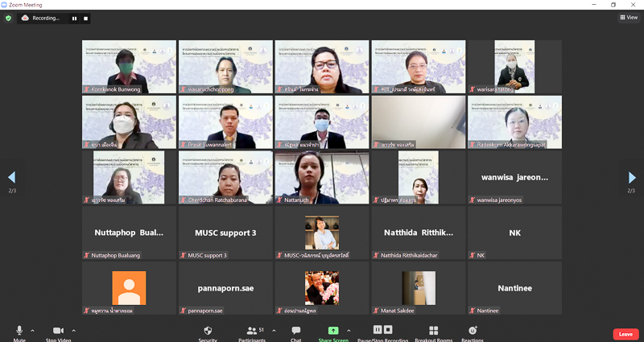
Task: Click the red Leave button
Action: click(625, 334)
